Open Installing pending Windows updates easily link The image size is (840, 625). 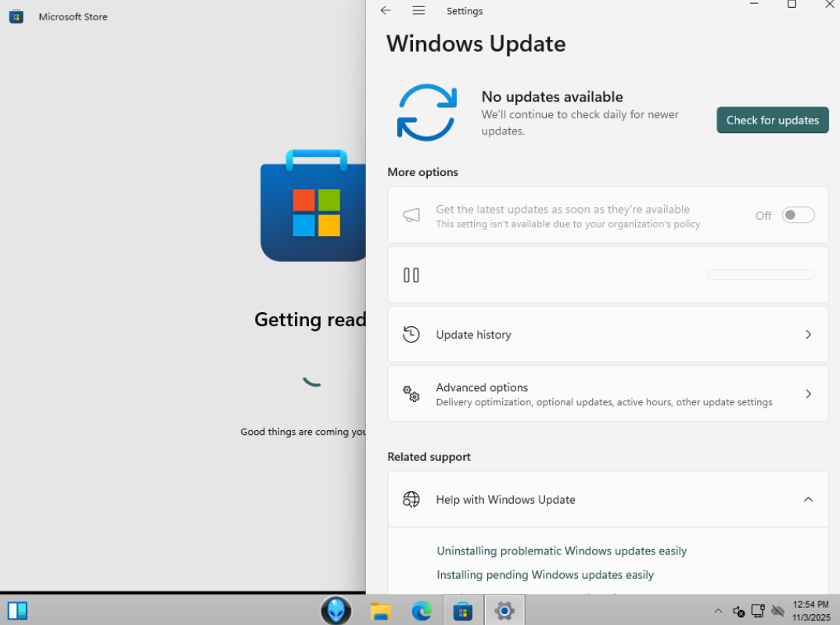tap(545, 575)
